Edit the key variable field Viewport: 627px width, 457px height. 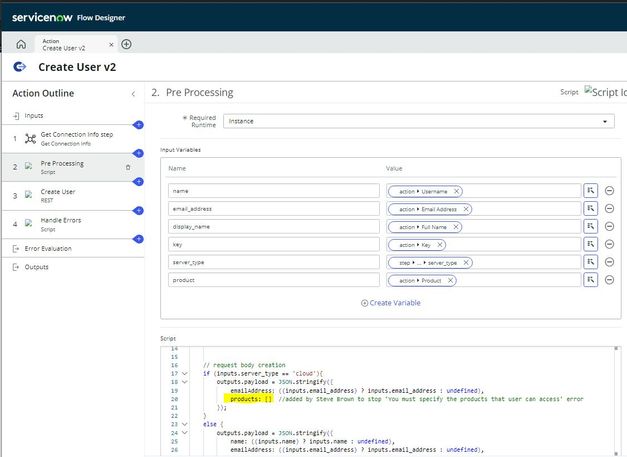pos(274,244)
